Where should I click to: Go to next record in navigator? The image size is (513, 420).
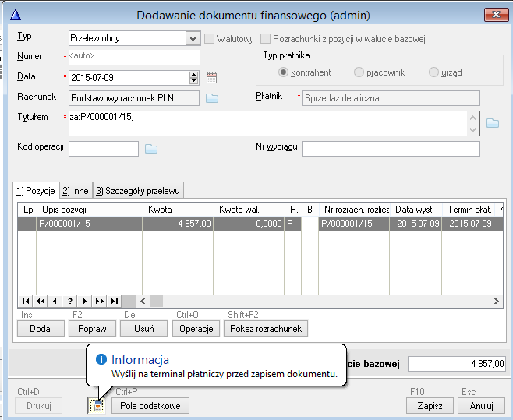point(84,301)
